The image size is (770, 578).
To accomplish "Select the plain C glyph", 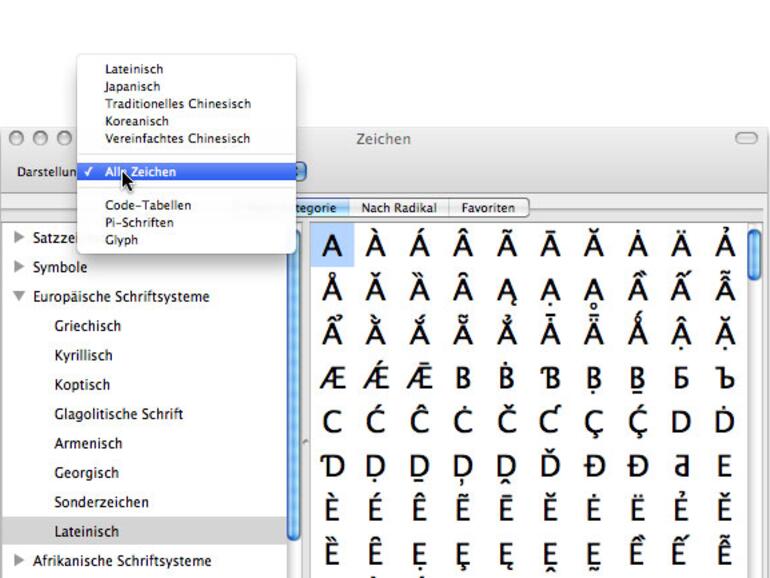I will pos(332,422).
